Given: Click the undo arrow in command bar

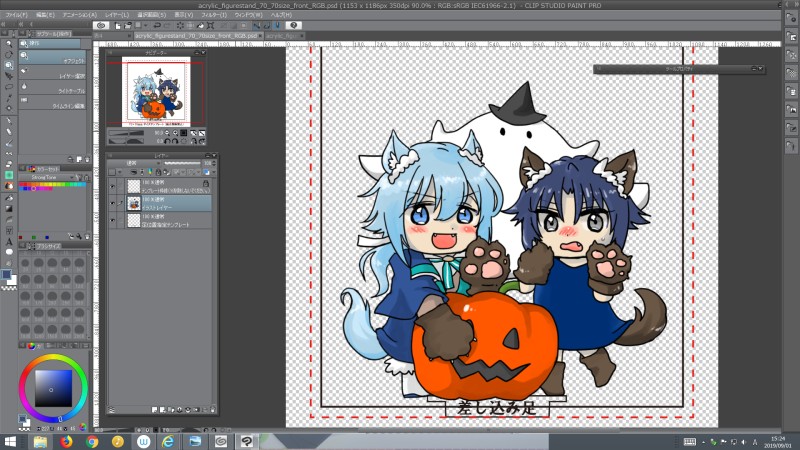Looking at the screenshot, I should [x=157, y=26].
